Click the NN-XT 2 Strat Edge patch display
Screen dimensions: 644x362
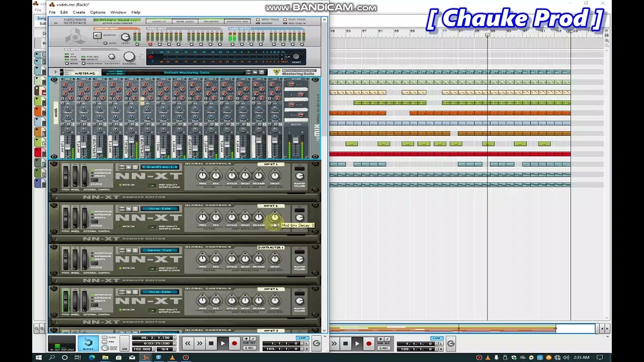click(159, 209)
